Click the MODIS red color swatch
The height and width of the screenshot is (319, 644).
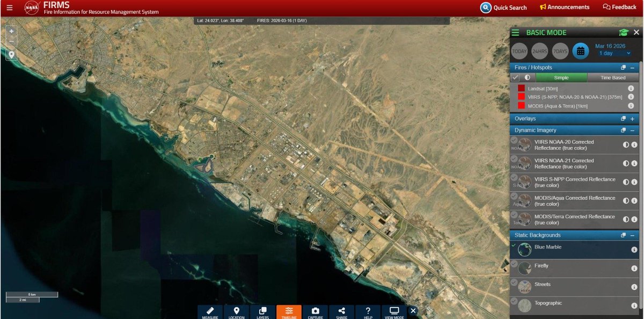click(x=521, y=106)
